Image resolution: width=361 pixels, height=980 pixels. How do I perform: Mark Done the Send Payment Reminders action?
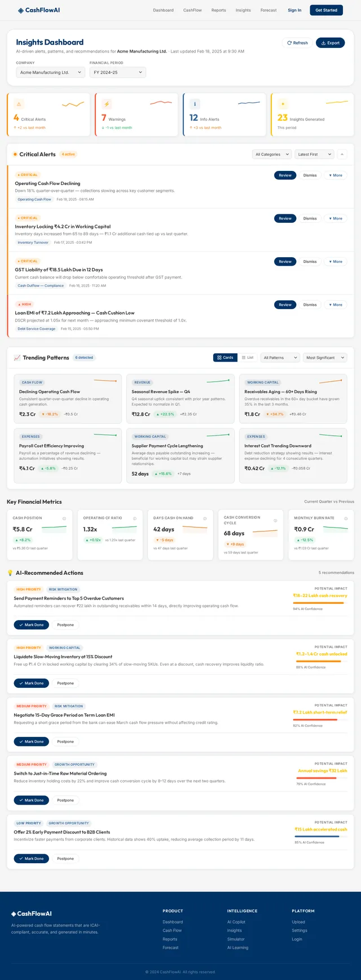[x=31, y=625]
